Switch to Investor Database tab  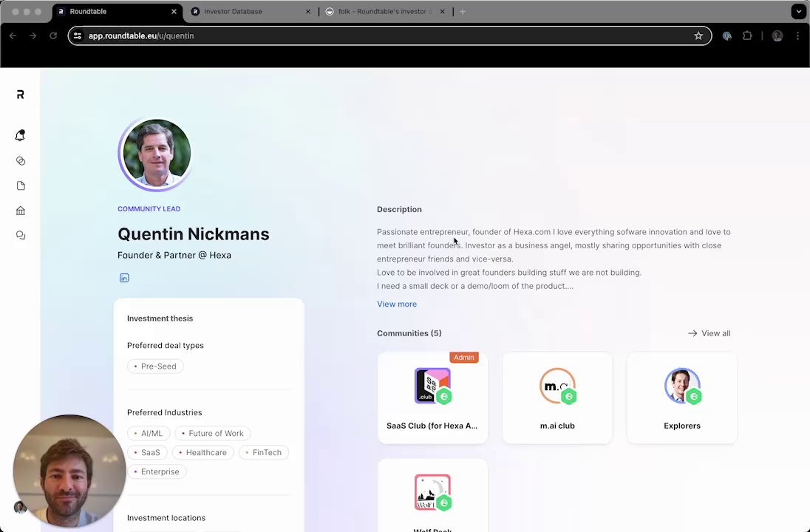coord(251,11)
